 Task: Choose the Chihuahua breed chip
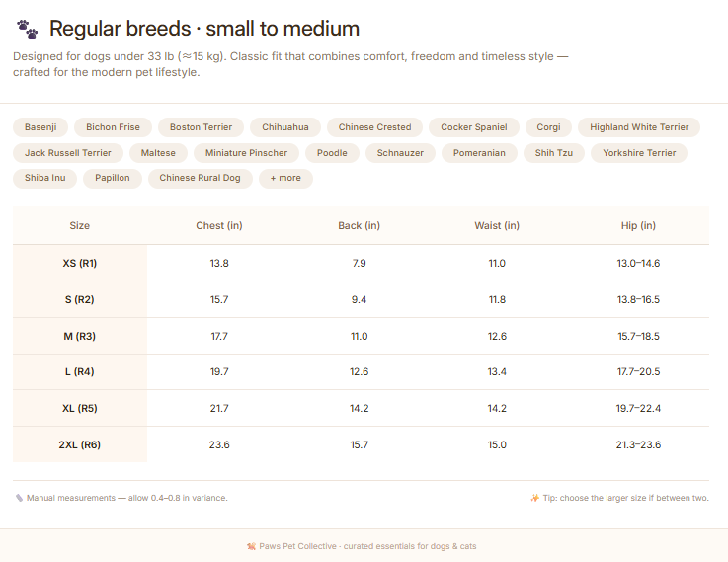click(x=285, y=127)
